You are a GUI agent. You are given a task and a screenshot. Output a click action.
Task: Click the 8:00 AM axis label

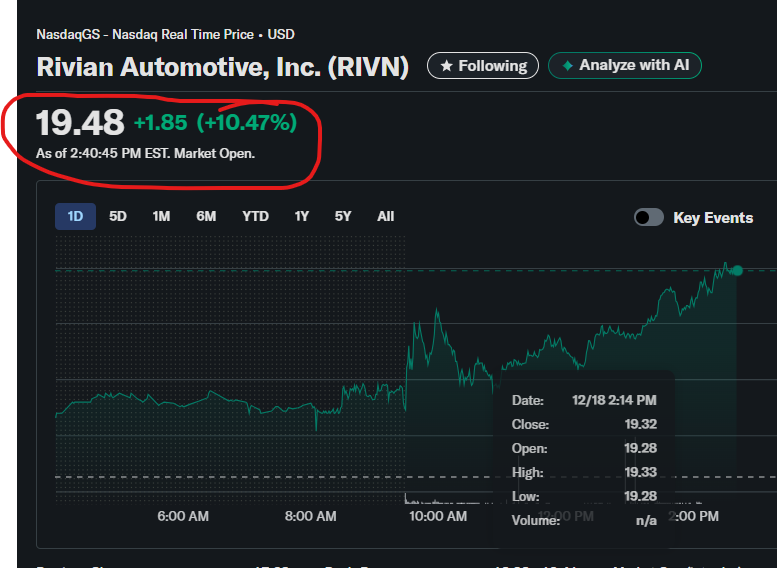310,516
